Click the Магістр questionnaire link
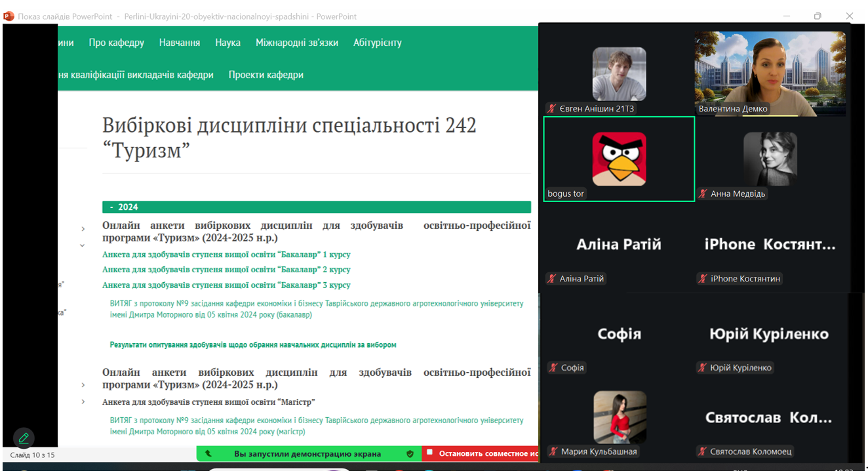 tap(208, 401)
